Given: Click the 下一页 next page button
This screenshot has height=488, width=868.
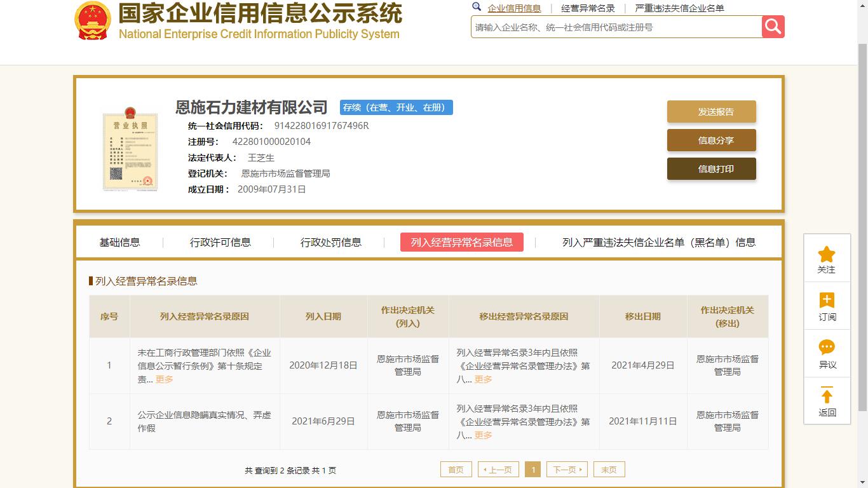Looking at the screenshot, I should pyautogui.click(x=567, y=470).
